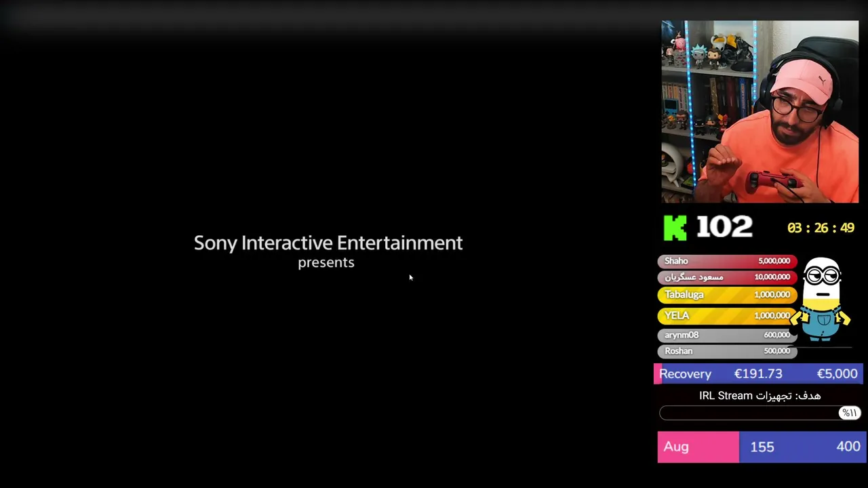The height and width of the screenshot is (488, 868).
Task: Click the viewer count 102
Action: point(724,227)
